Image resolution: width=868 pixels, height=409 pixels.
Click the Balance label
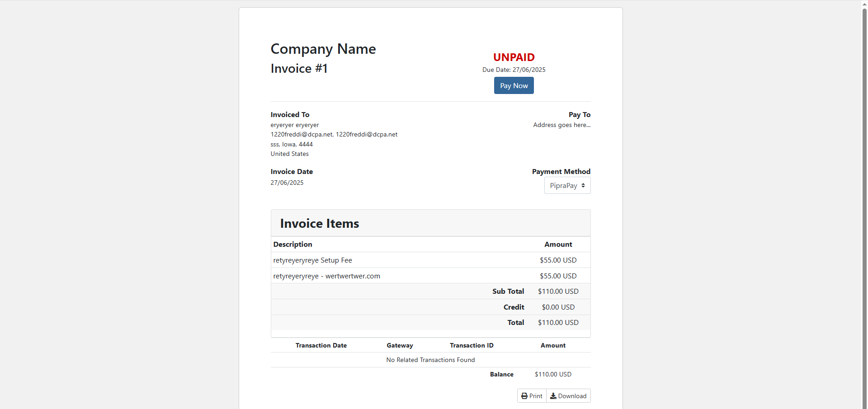click(x=501, y=374)
